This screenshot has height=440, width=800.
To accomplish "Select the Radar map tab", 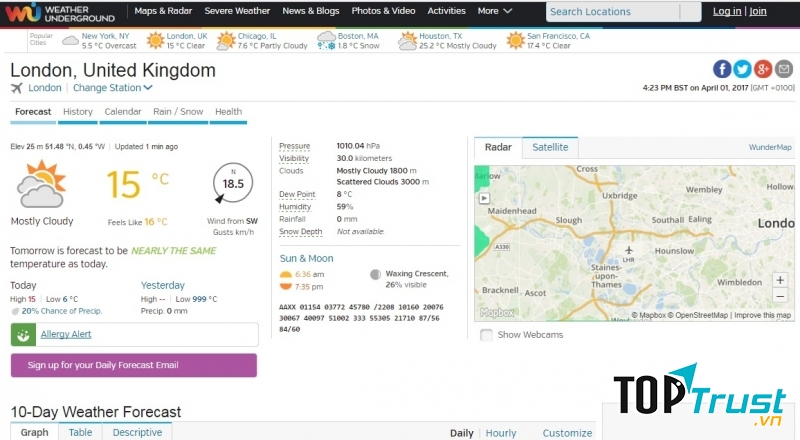I will tap(498, 147).
